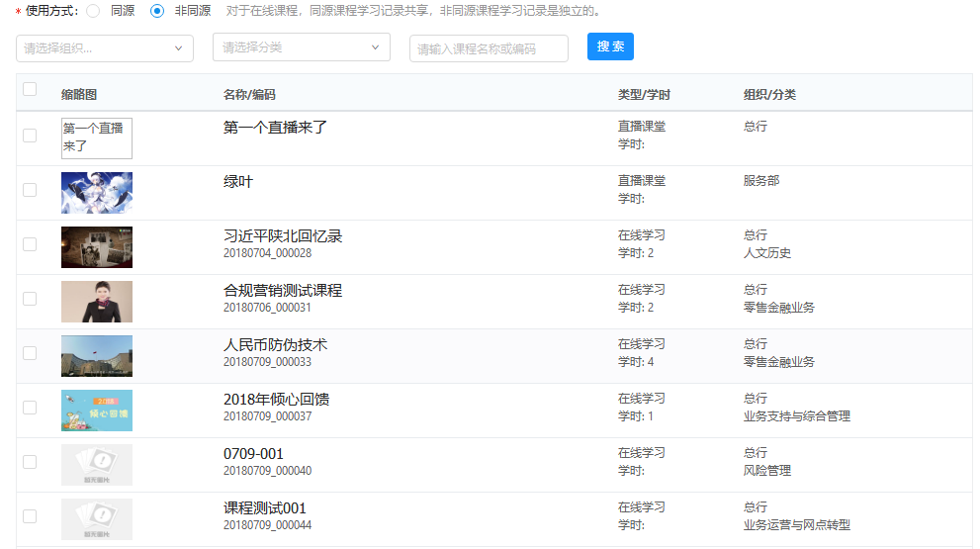Image resolution: width=980 pixels, height=549 pixels.
Task: Select the 非同源 radio option
Action: [x=156, y=11]
